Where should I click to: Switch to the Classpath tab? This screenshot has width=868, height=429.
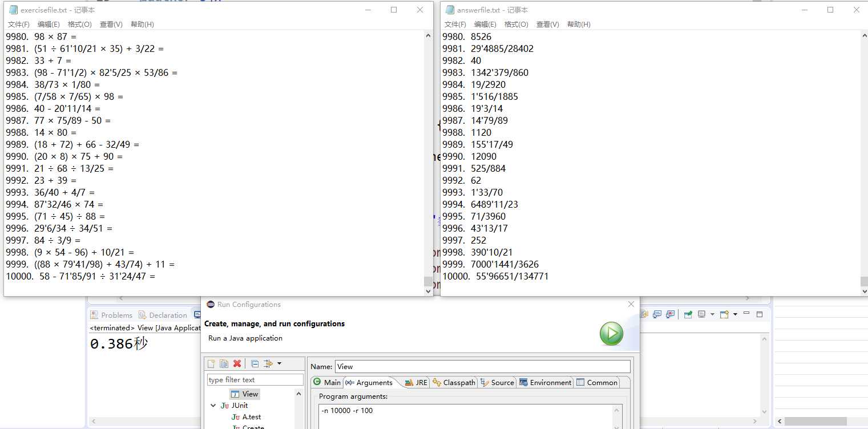[x=454, y=383]
